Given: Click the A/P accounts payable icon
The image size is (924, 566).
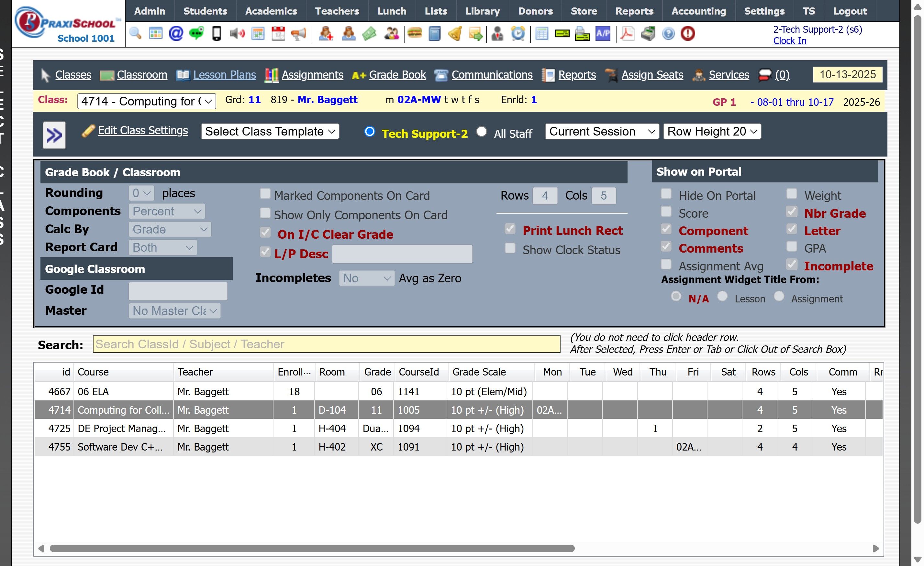Looking at the screenshot, I should 603,34.
